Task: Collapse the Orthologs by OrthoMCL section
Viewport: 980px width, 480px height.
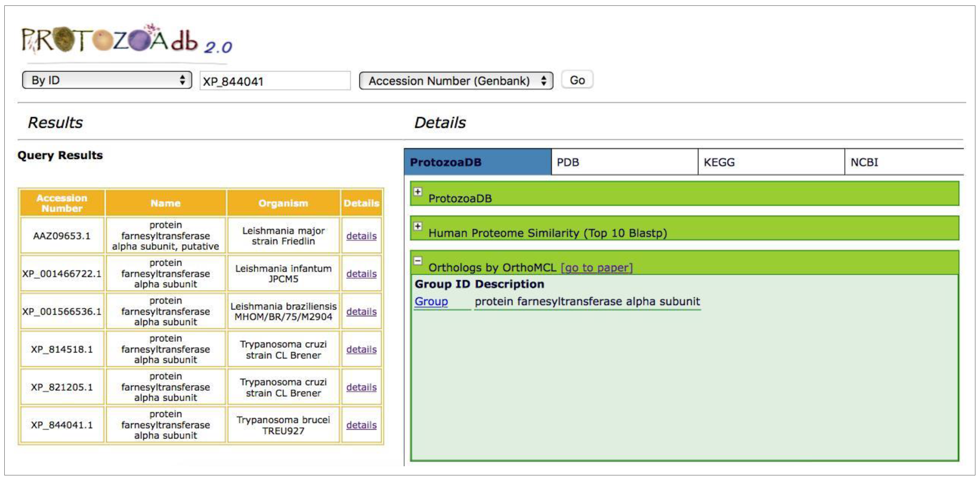Action: pos(418,261)
